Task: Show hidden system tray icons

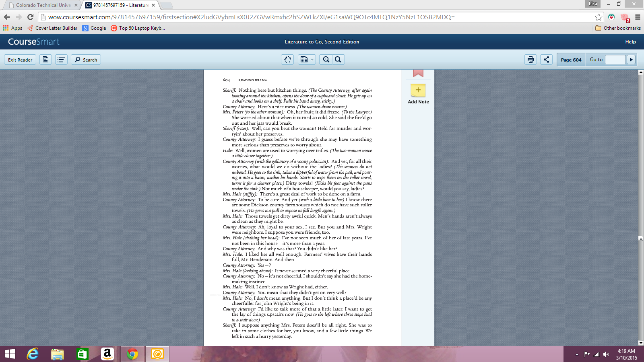Action: click(x=577, y=354)
